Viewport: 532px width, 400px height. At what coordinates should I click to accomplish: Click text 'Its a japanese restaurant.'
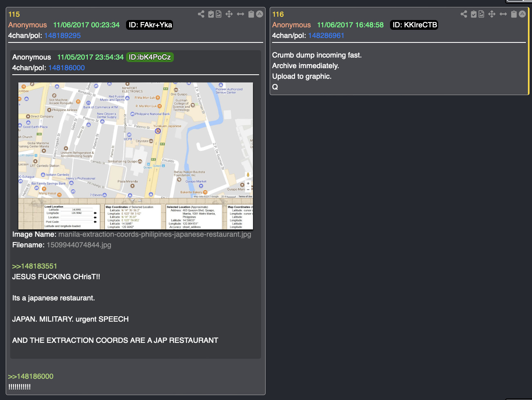tap(53, 298)
